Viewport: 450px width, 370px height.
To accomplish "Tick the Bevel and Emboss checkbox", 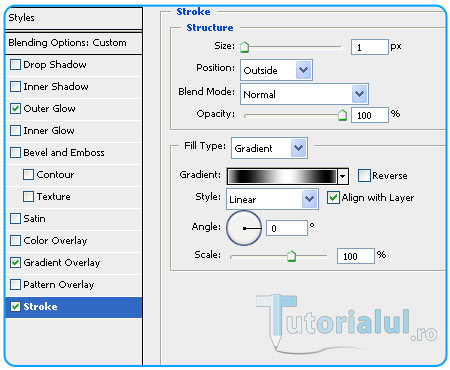I will click(15, 152).
